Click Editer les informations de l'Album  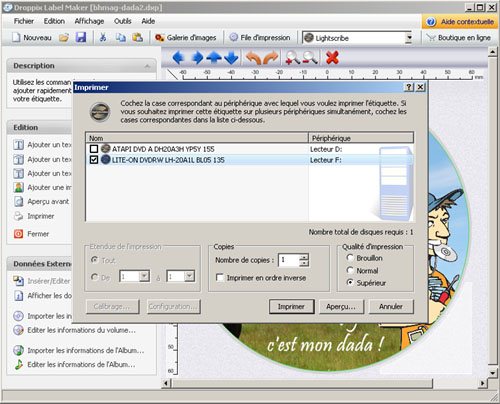[74, 364]
